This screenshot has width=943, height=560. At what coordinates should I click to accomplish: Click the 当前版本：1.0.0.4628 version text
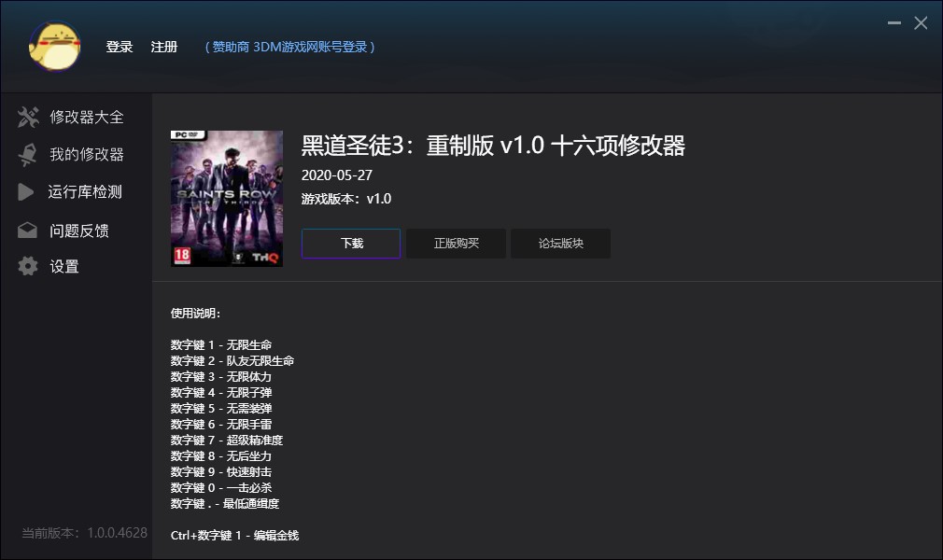[85, 533]
